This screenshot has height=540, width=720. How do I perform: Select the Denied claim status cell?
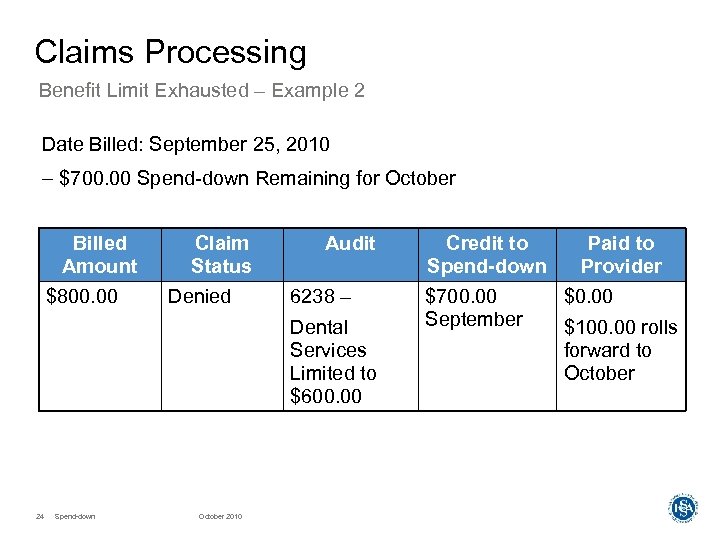coord(199,297)
